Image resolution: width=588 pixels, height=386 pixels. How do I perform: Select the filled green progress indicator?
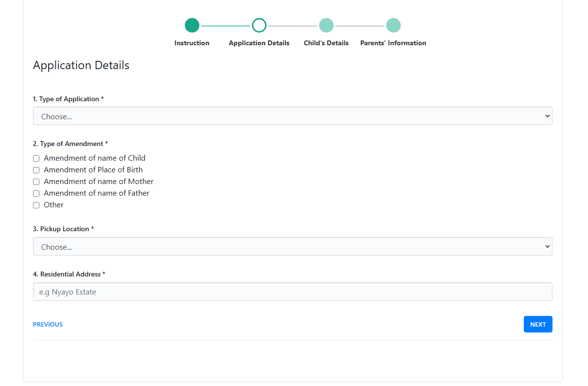(192, 25)
